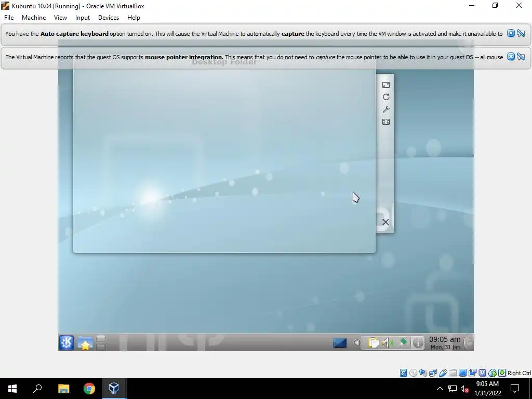Open the Devices menu
Viewport: 532px width, 399px height.
coord(109,18)
